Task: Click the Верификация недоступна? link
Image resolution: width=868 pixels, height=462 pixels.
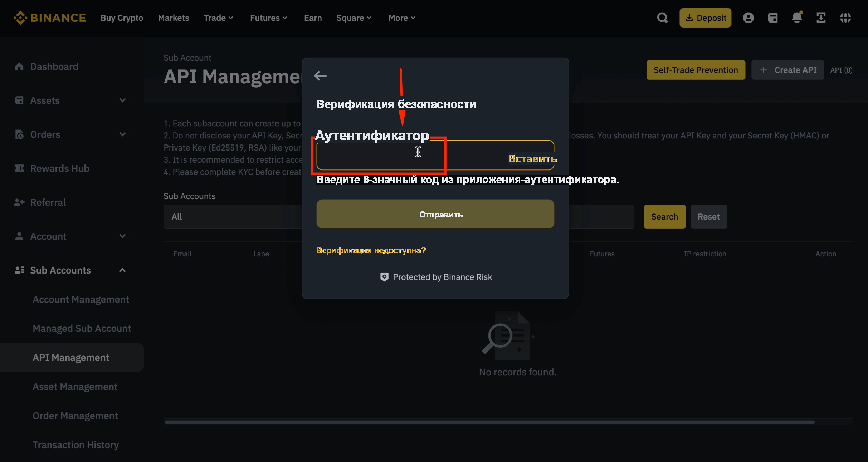Action: [x=371, y=250]
